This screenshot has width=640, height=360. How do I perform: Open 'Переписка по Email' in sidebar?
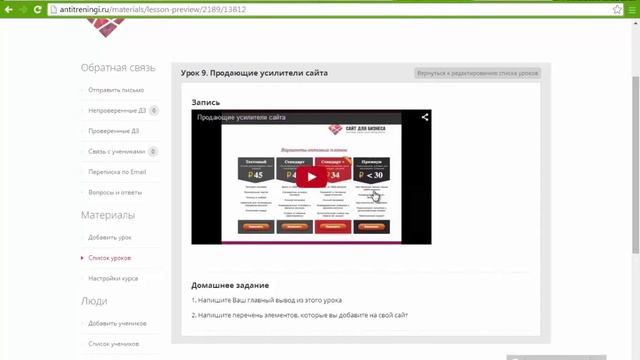(117, 172)
